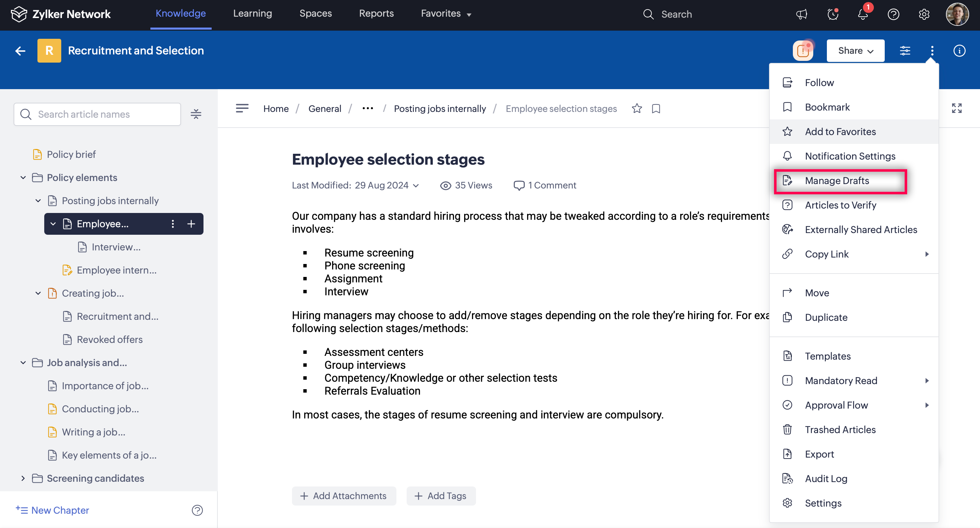980x528 pixels.
Task: Click the filter sliders icon in header
Action: coord(905,51)
